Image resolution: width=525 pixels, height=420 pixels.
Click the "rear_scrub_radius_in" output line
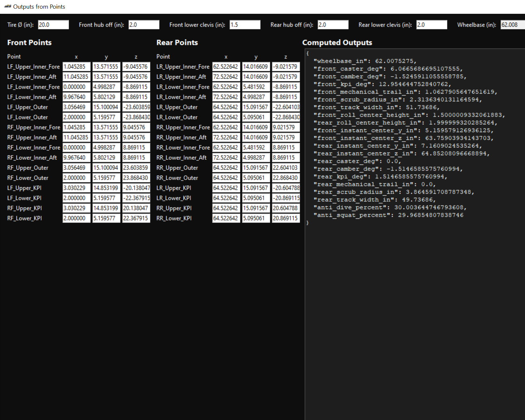tap(394, 192)
